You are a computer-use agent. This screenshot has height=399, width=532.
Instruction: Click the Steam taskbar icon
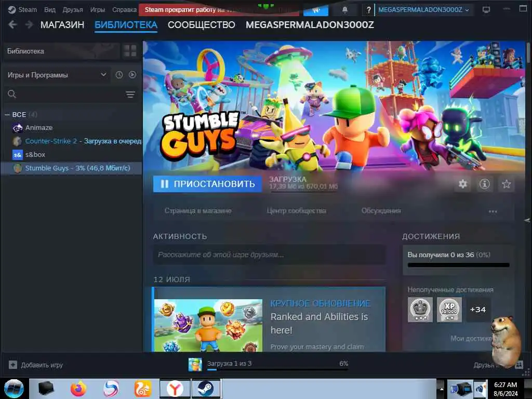(x=206, y=389)
